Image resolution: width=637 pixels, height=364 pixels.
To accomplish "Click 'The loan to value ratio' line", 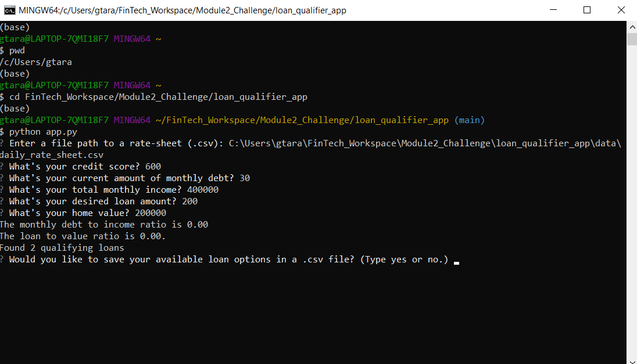I will coord(83,236).
